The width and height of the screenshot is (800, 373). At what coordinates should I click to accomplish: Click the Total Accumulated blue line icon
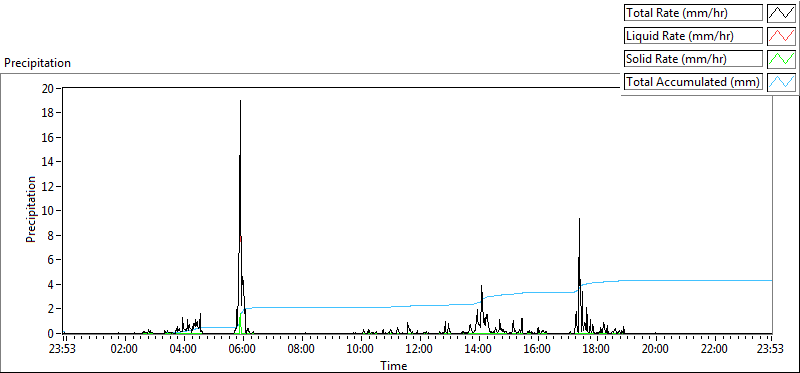[x=782, y=82]
